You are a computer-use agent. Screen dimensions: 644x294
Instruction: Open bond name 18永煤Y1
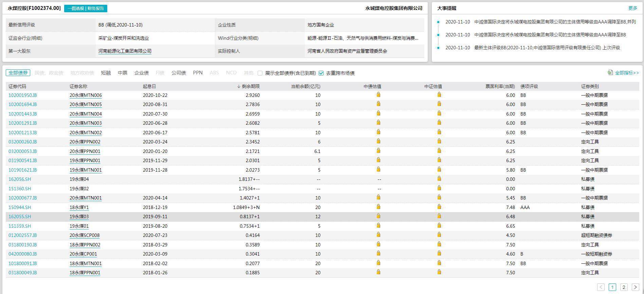79,207
